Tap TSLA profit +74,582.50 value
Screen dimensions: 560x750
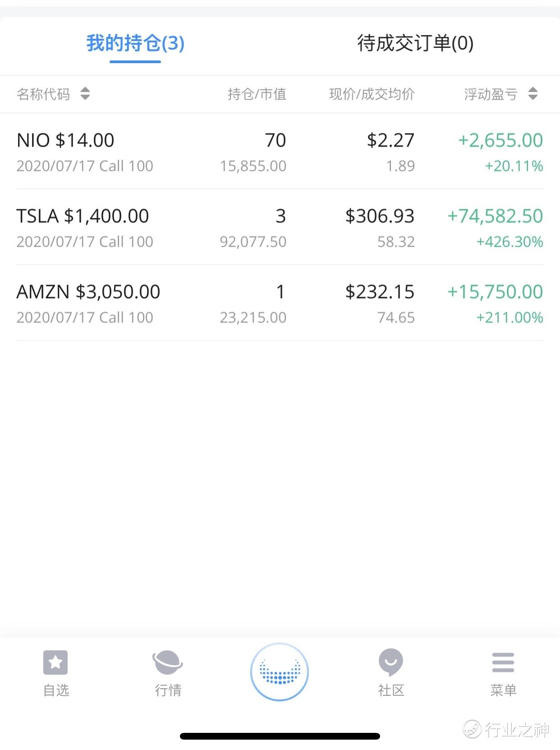[x=495, y=216]
